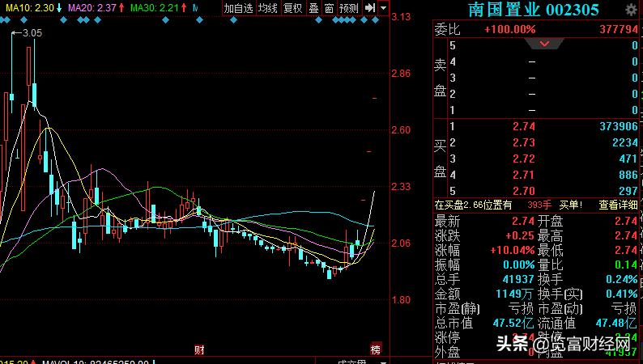Click the 3.05 high price annotation
This screenshot has width=643, height=364.
coord(32,32)
